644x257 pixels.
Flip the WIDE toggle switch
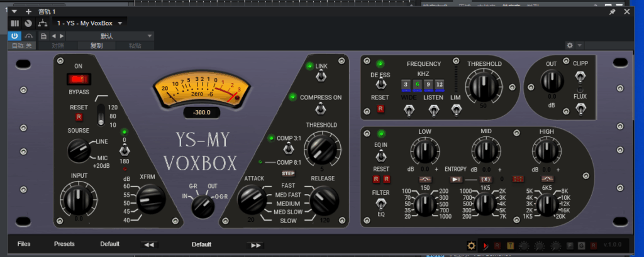coord(409,111)
